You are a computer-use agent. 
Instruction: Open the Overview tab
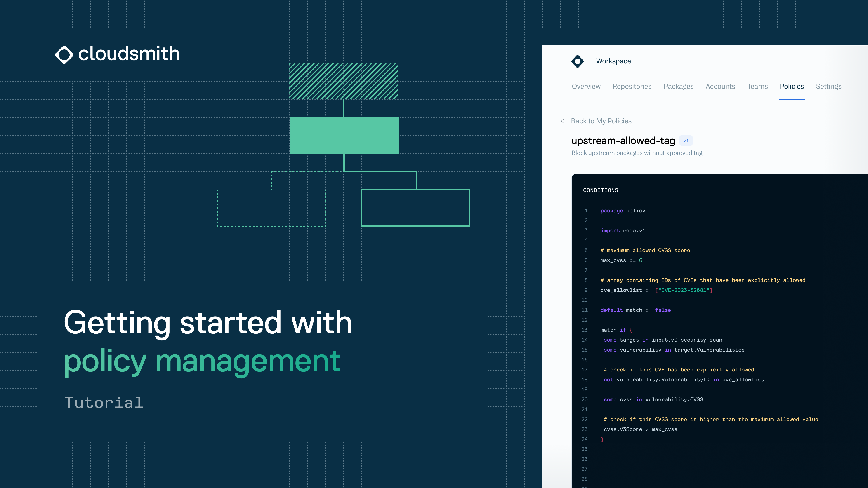[586, 87]
